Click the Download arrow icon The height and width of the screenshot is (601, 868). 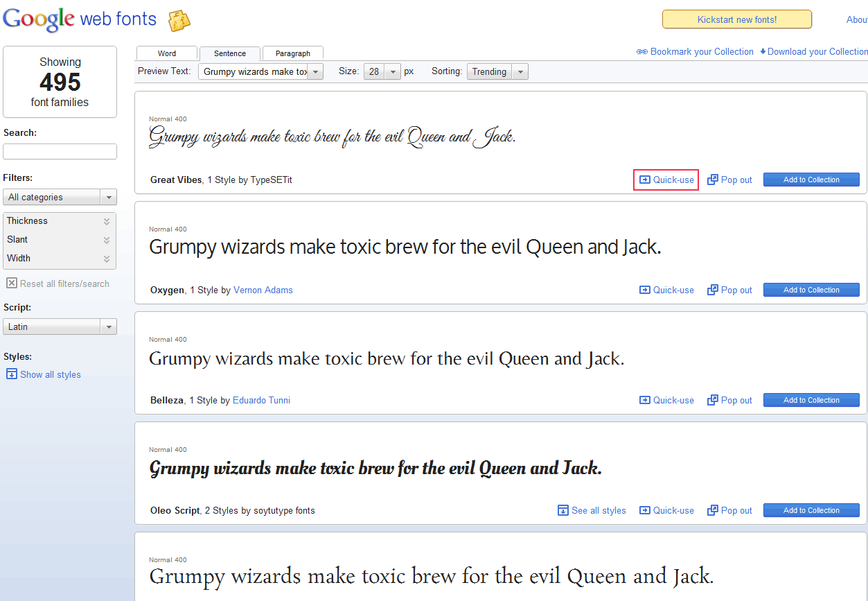(x=763, y=52)
